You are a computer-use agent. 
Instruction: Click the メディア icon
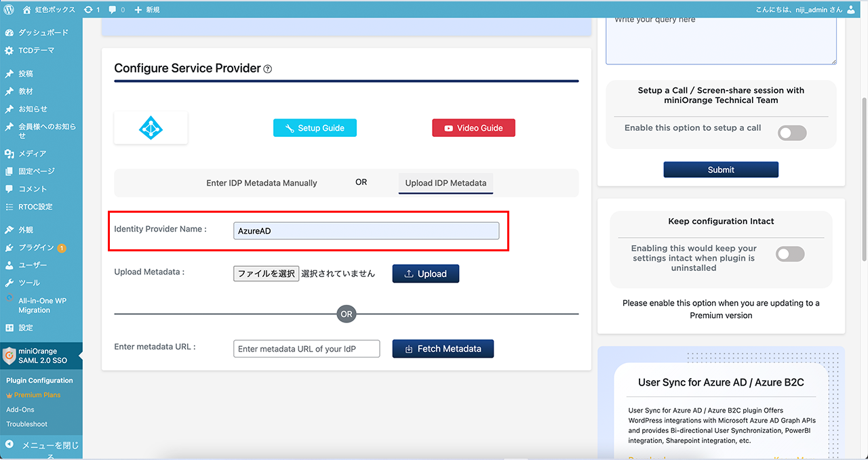click(x=9, y=153)
